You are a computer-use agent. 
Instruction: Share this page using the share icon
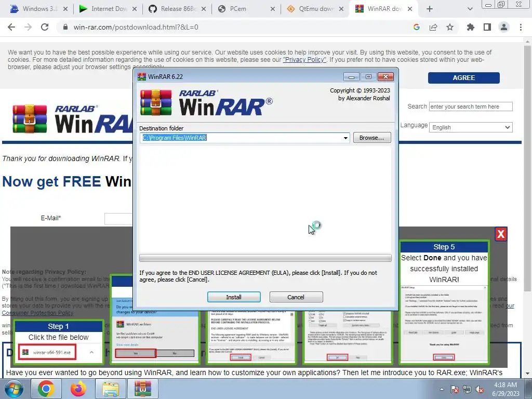[433, 27]
